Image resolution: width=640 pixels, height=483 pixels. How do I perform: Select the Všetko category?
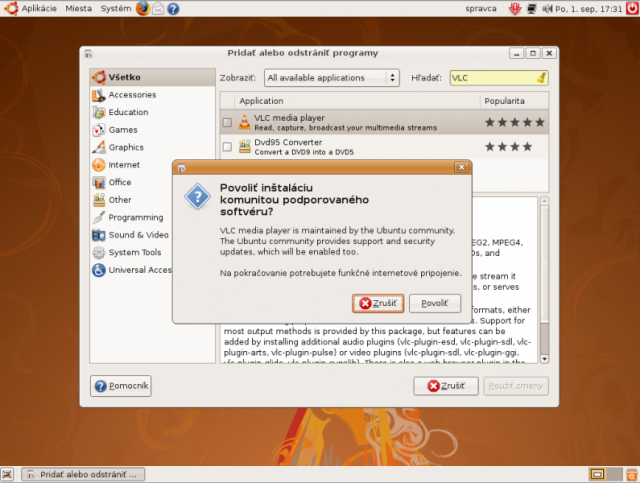pos(152,77)
